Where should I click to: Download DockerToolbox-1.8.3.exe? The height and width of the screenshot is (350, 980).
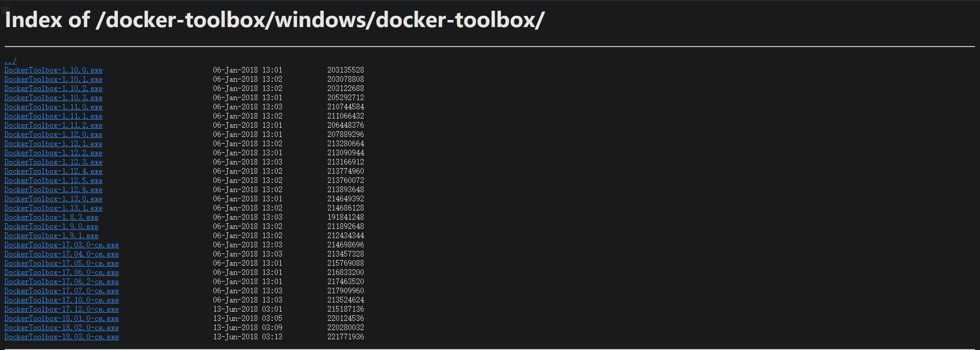coord(52,217)
